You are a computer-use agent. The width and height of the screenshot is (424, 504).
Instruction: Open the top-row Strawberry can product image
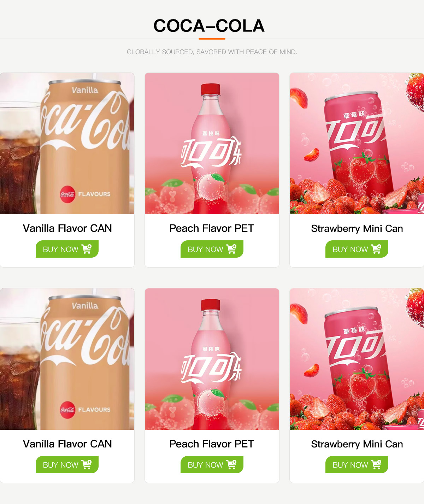(357, 143)
